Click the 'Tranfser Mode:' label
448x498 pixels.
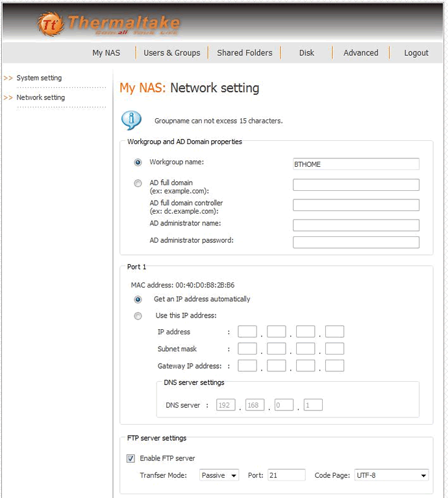click(163, 475)
